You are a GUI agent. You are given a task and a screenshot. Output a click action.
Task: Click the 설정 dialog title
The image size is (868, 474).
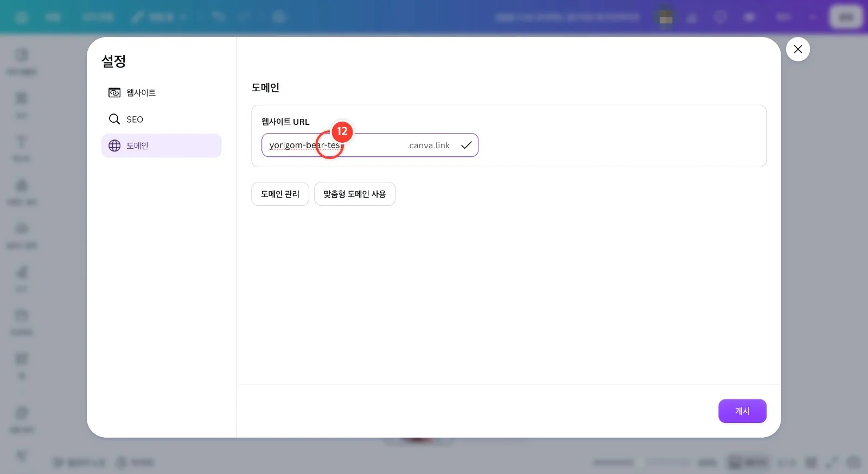click(114, 61)
